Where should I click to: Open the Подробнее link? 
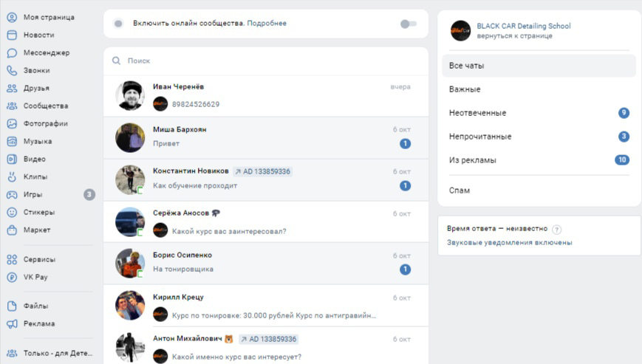click(267, 24)
